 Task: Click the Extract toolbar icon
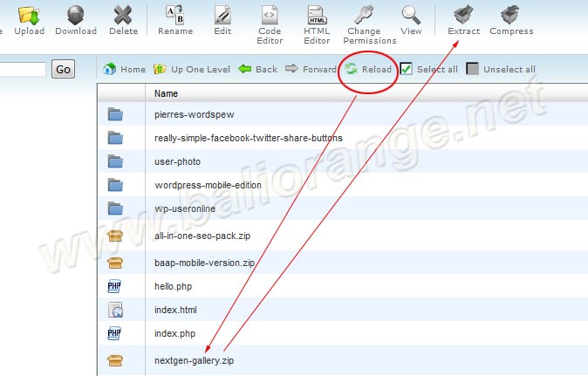coord(463,15)
